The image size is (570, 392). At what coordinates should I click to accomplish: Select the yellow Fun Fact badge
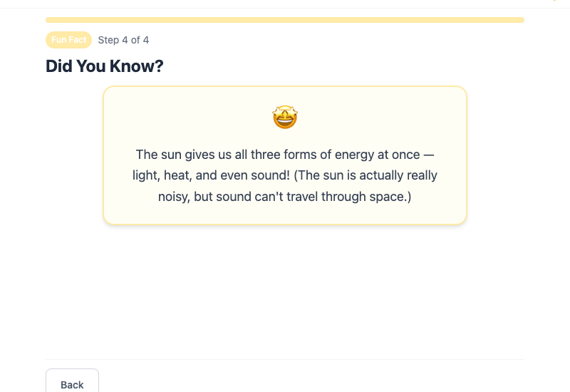tap(68, 40)
